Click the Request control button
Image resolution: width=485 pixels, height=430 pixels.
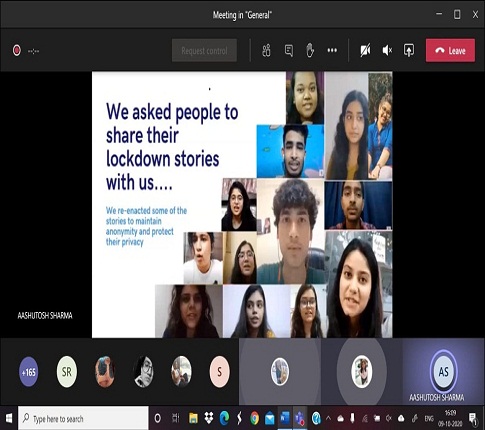(204, 51)
